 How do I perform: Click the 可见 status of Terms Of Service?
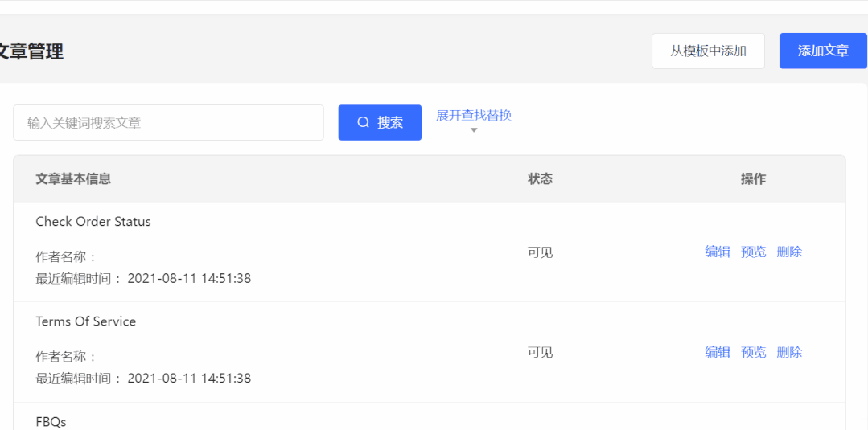[x=541, y=352]
